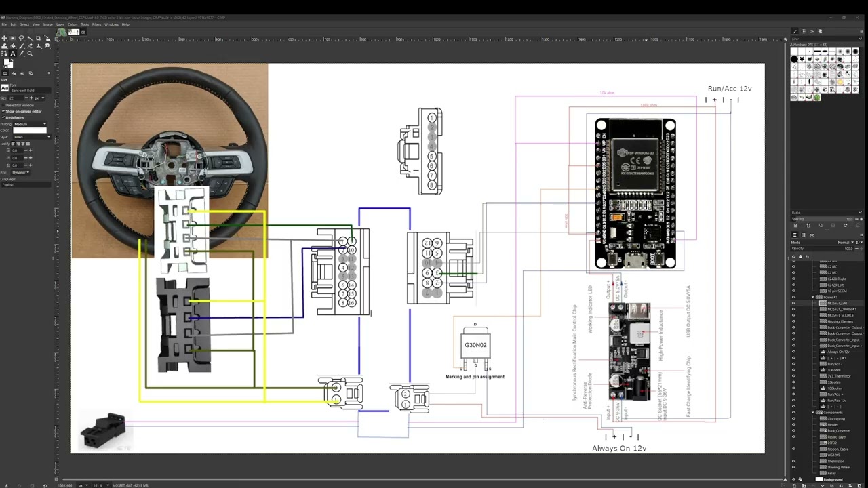Set text justification to left
This screenshot has width=868, height=488.
[12, 144]
